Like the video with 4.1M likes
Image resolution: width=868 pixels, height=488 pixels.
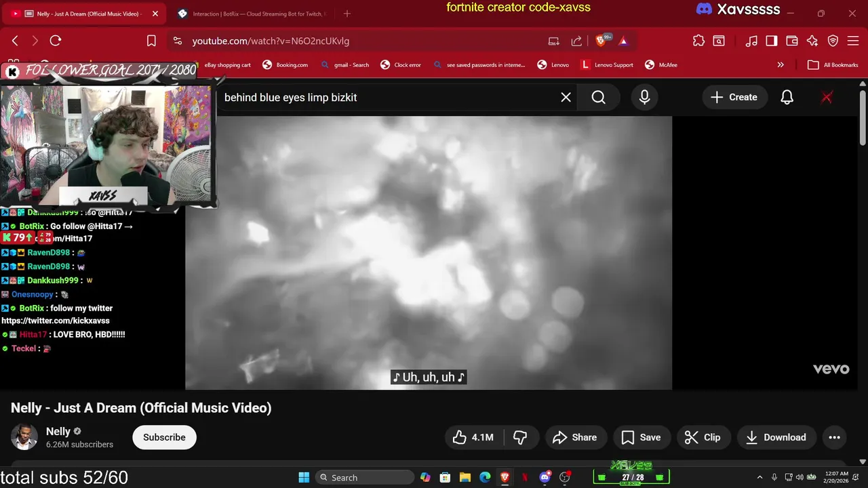[473, 437]
